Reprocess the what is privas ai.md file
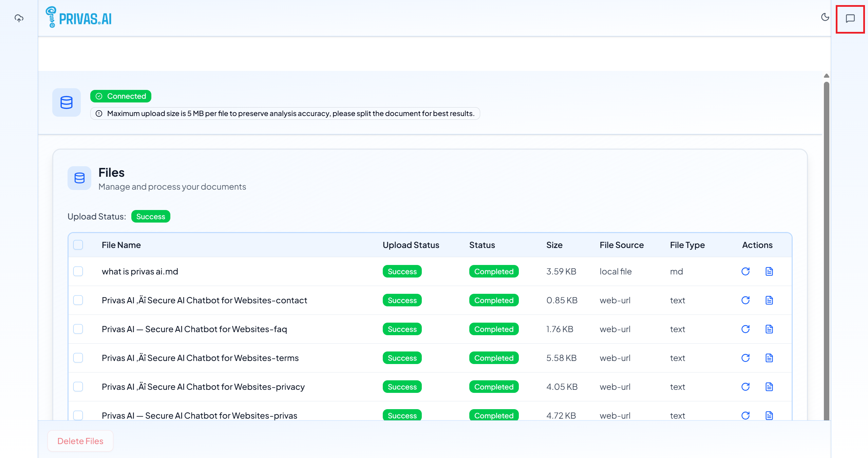Image resolution: width=868 pixels, height=458 pixels. click(x=746, y=271)
